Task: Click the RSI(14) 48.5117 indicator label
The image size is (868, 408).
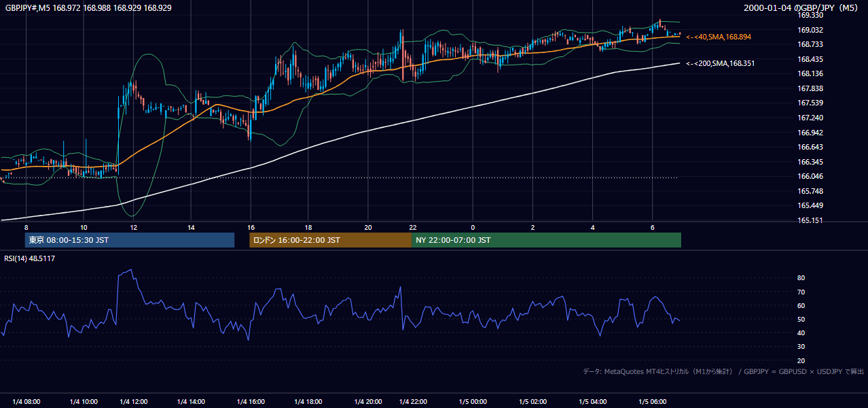Action: pos(29,258)
